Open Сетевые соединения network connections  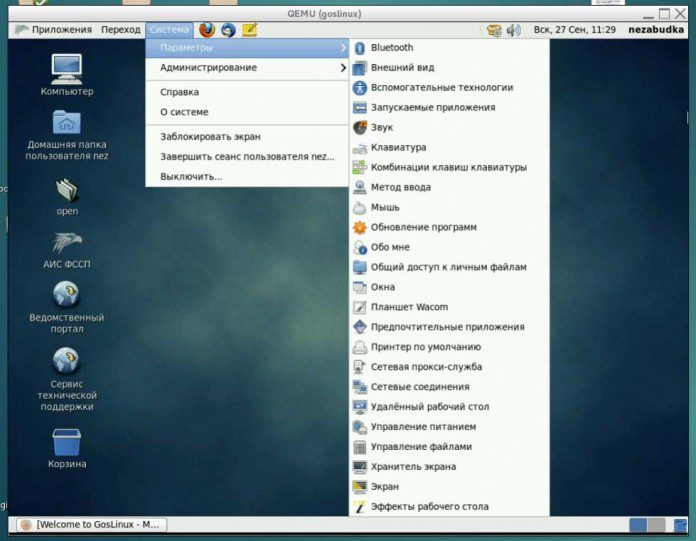pos(449,387)
